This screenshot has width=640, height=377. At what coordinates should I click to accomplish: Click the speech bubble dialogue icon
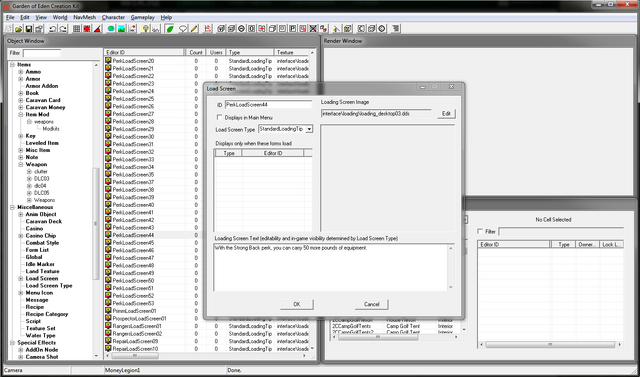[183, 29]
